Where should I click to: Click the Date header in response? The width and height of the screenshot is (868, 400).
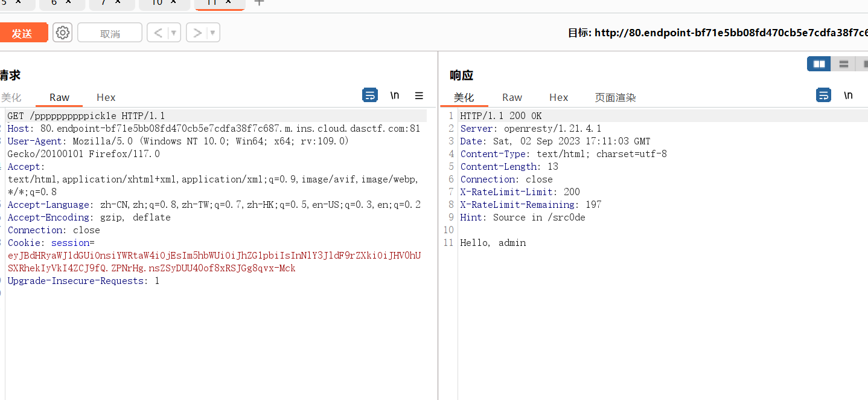point(555,141)
